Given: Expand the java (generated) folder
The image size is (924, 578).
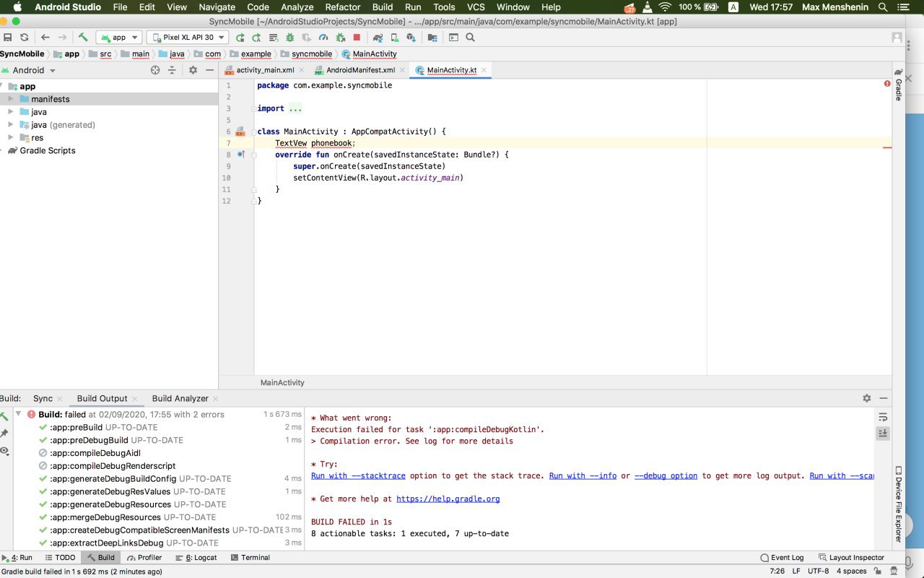Looking at the screenshot, I should 11,125.
